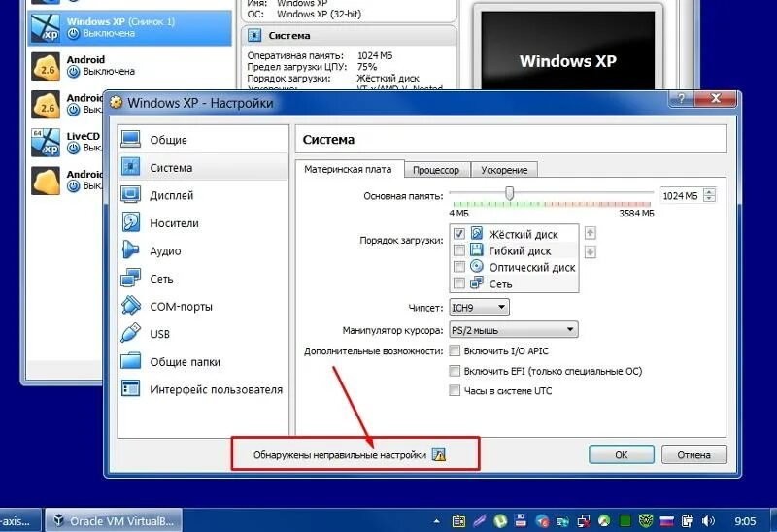Check Сеть boot order checkbox

pyautogui.click(x=459, y=283)
